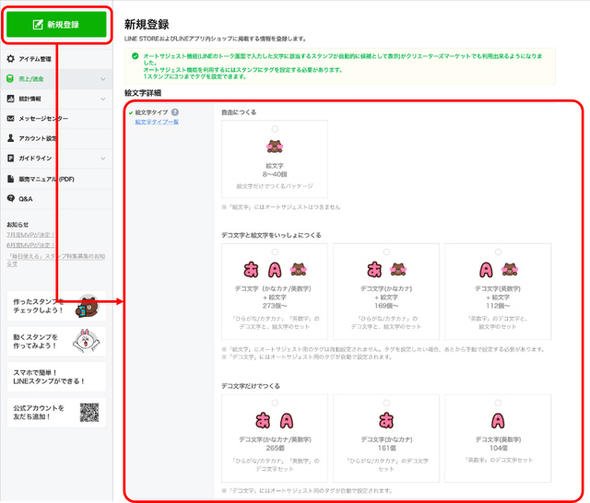Click the Q&A speech bubble icon
Screen dimensions: 590x503
pyautogui.click(x=11, y=198)
